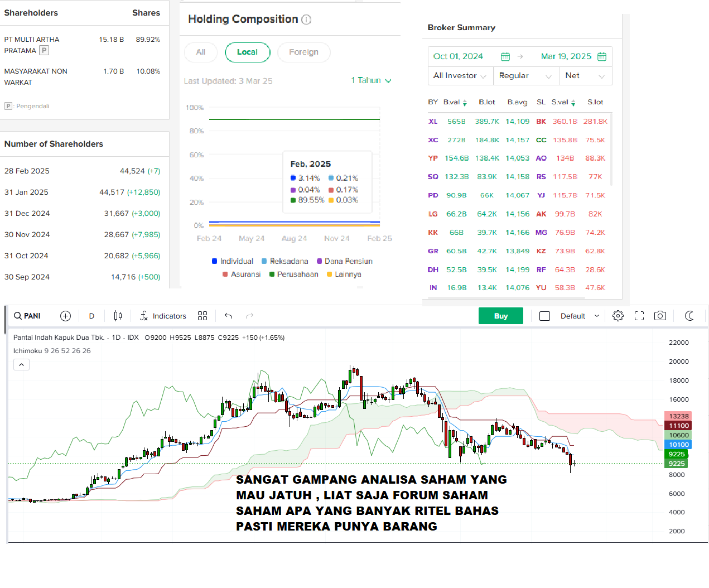709x588 pixels.
Task: Select the All holdings filter
Action: (x=200, y=52)
